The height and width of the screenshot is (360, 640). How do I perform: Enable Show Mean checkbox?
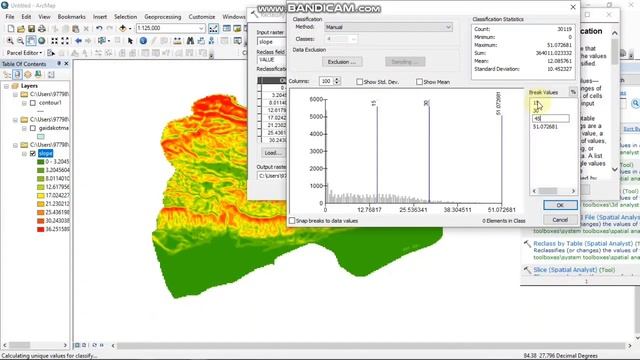(x=419, y=82)
